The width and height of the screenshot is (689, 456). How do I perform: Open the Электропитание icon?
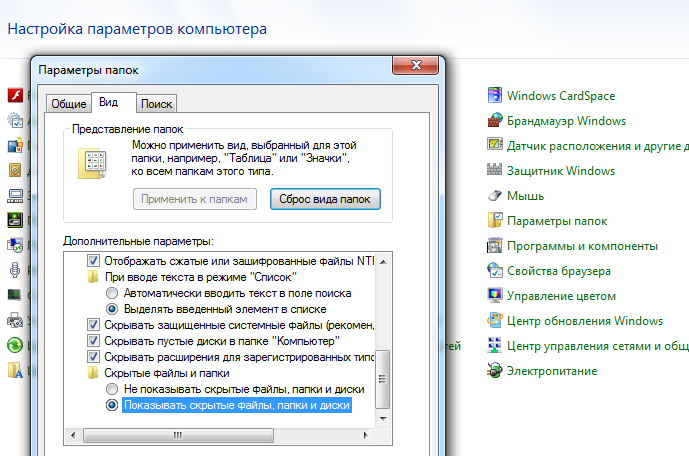494,371
